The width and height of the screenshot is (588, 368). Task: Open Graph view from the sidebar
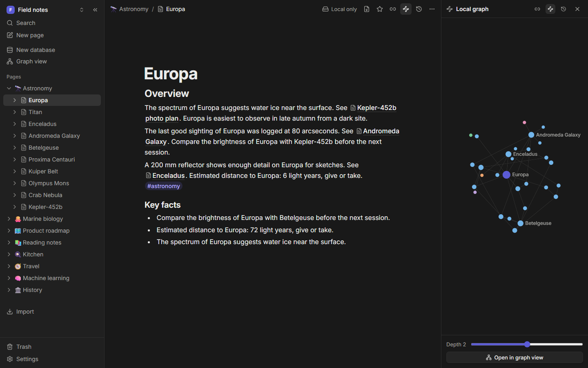pos(52,61)
